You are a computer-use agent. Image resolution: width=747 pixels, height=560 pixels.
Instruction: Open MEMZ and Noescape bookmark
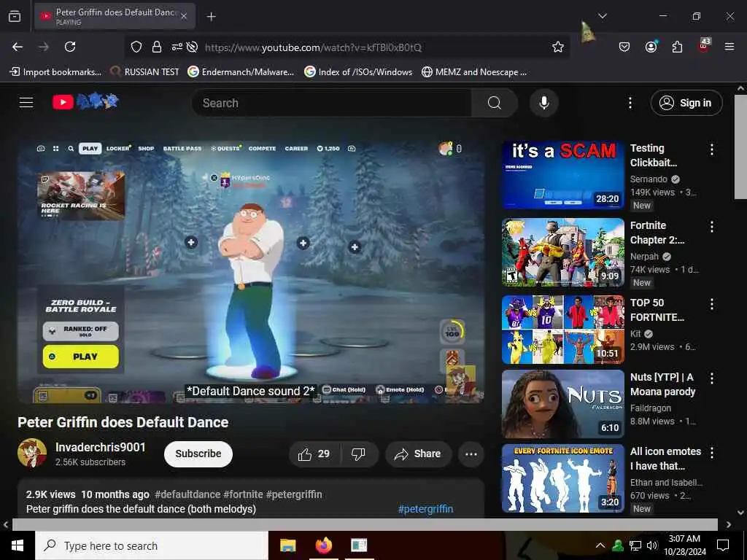click(x=474, y=72)
